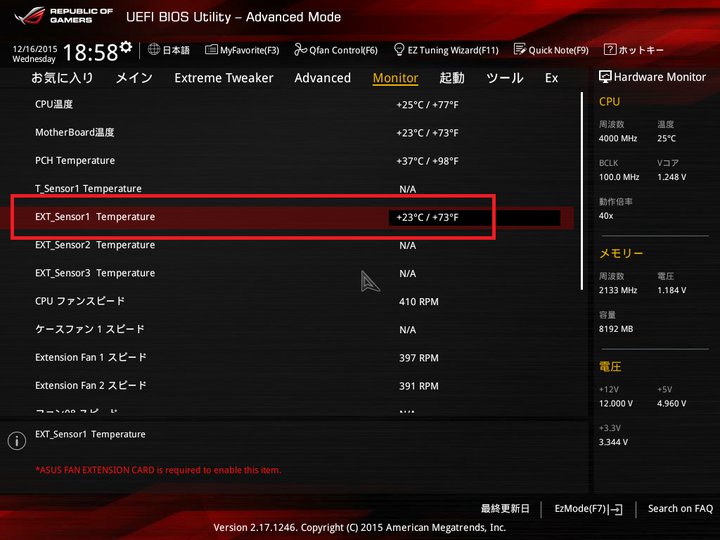Open the Advanced tab
The width and height of the screenshot is (720, 540).
[x=322, y=78]
